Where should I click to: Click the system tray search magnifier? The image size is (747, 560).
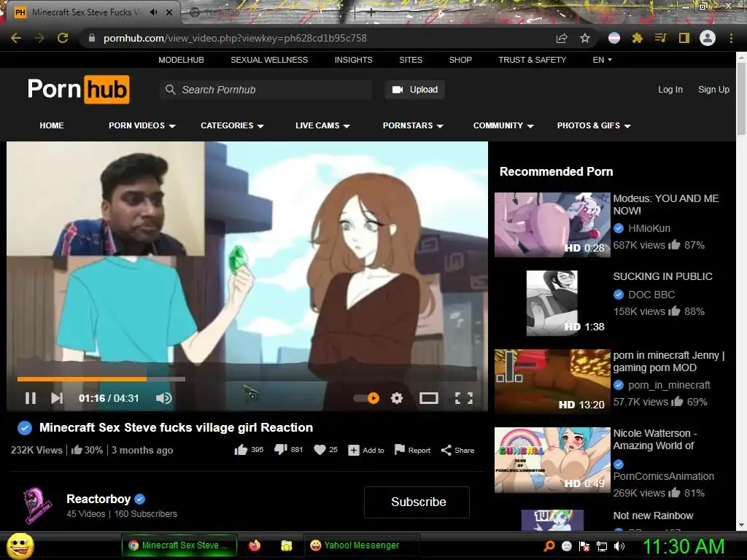point(549,546)
